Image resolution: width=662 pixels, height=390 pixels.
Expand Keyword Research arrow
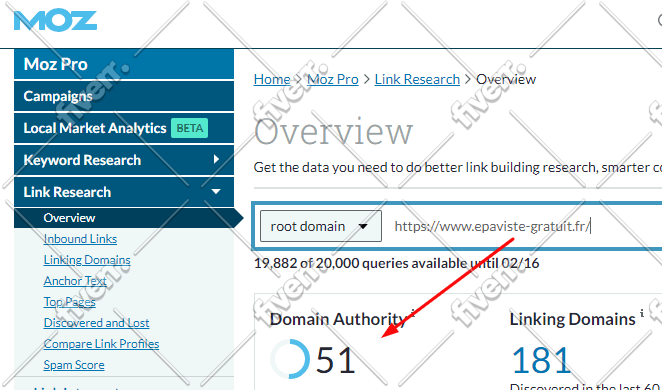pos(216,160)
